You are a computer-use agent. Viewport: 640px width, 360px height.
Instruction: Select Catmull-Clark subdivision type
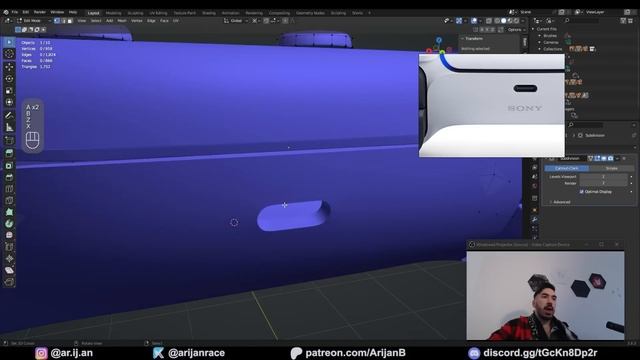567,168
